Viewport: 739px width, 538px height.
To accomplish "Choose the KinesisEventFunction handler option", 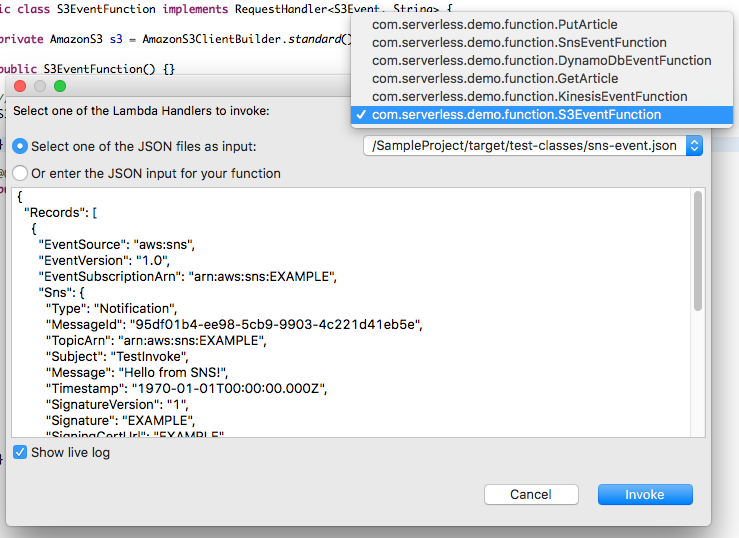I will 542,96.
